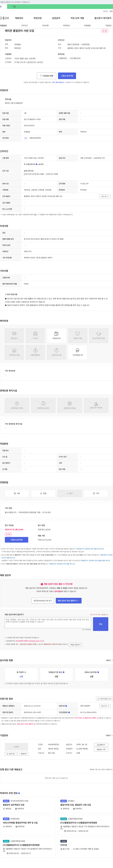Click lower 고용24 입사지원 button near deadline

(x=16, y=540)
